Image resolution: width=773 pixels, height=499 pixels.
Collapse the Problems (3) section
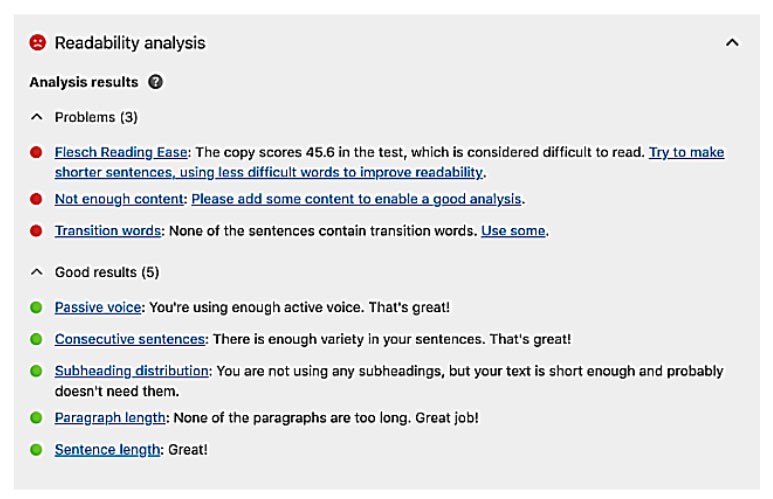pos(38,117)
